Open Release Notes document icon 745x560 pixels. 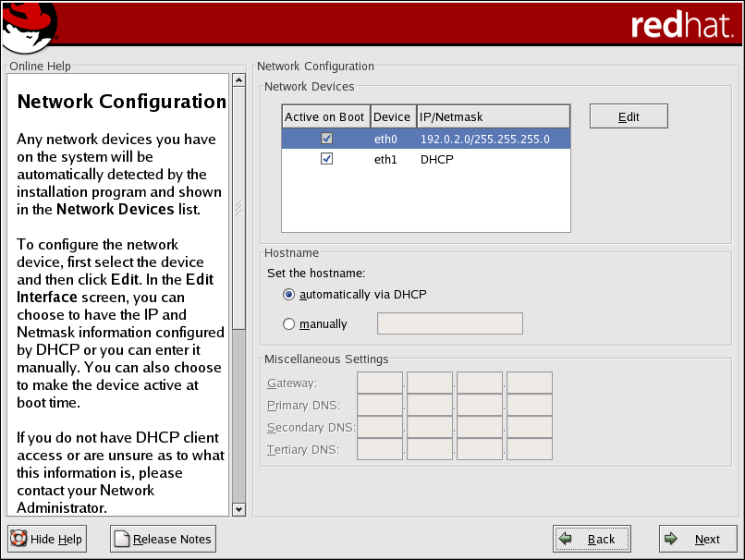(122, 539)
